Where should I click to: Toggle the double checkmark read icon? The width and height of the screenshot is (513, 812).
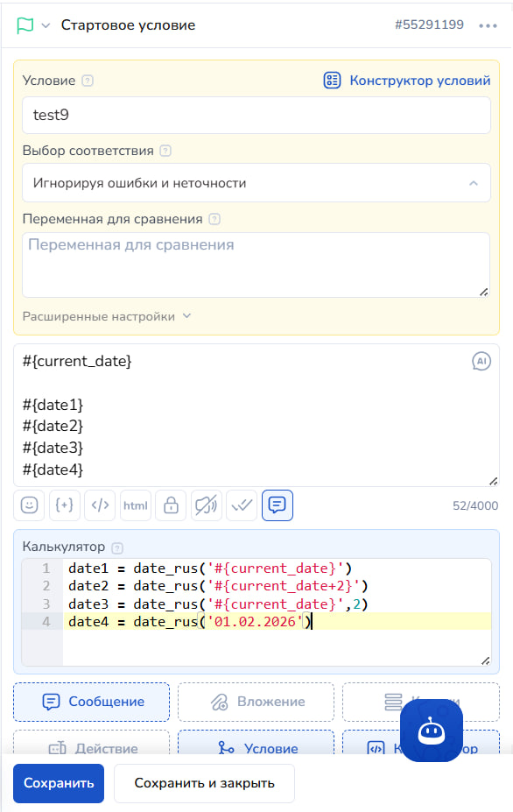[242, 505]
